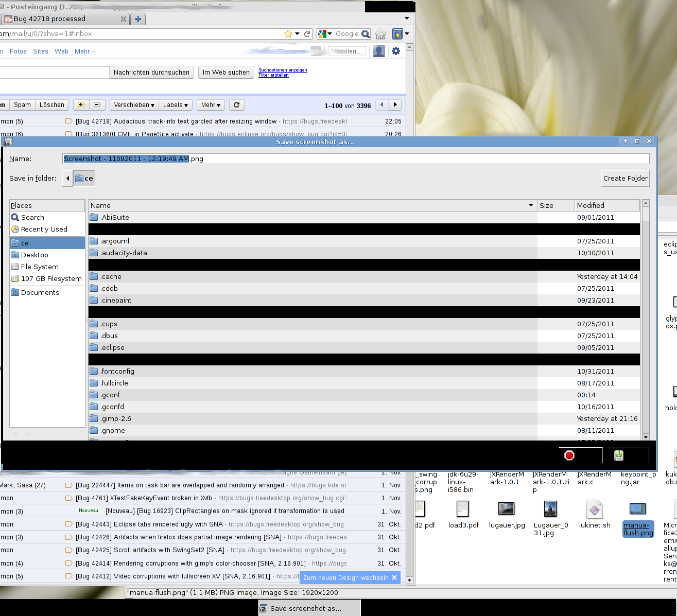Open the Gmail settings gear
Image resolution: width=677 pixels, height=616 pixels.
coord(395,51)
